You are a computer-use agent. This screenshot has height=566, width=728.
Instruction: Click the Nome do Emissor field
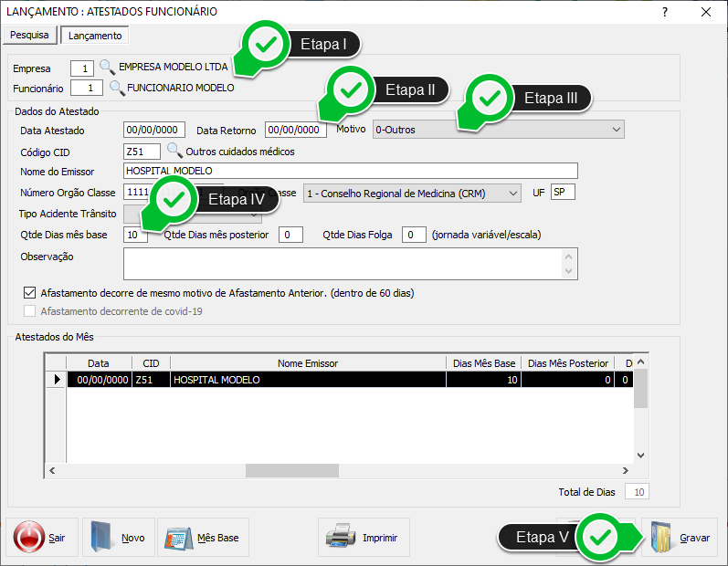350,171
